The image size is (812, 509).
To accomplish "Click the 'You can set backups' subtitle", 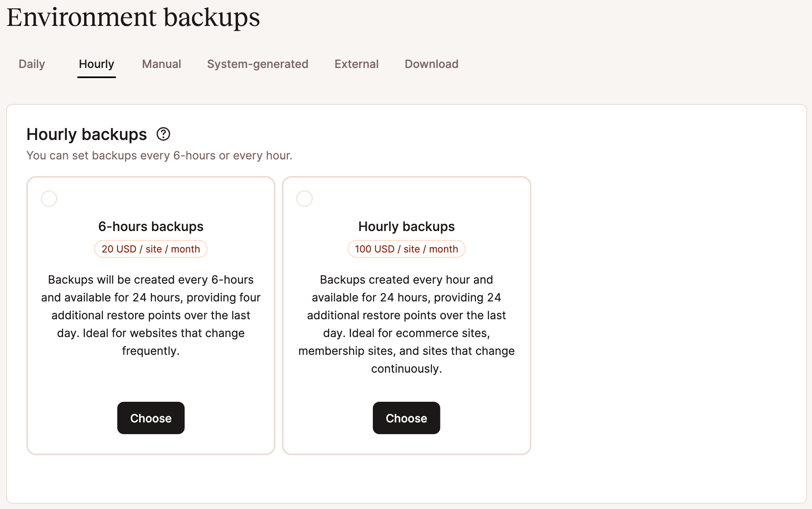I will 159,155.
